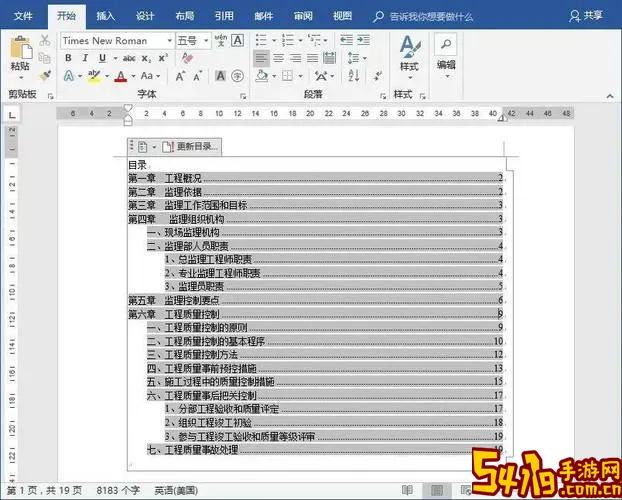The width and height of the screenshot is (622, 500).
Task: Toggle Bold formatting
Action: (x=68, y=58)
